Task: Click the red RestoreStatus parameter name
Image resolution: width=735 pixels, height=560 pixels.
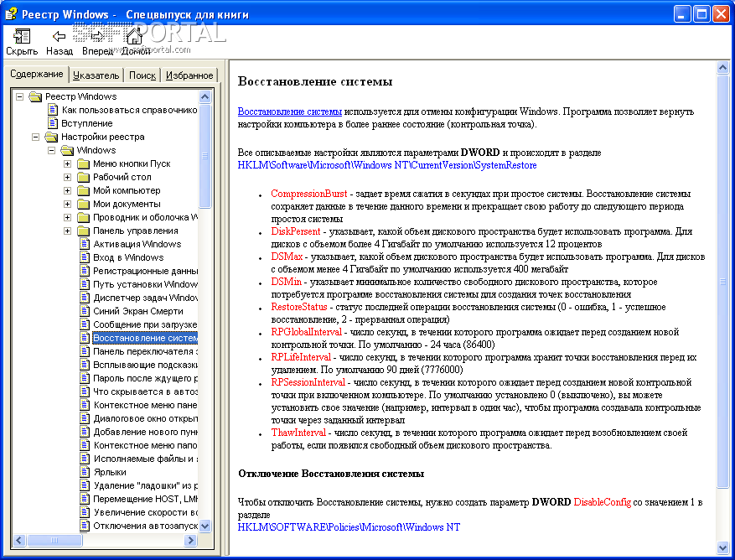Action: [299, 307]
